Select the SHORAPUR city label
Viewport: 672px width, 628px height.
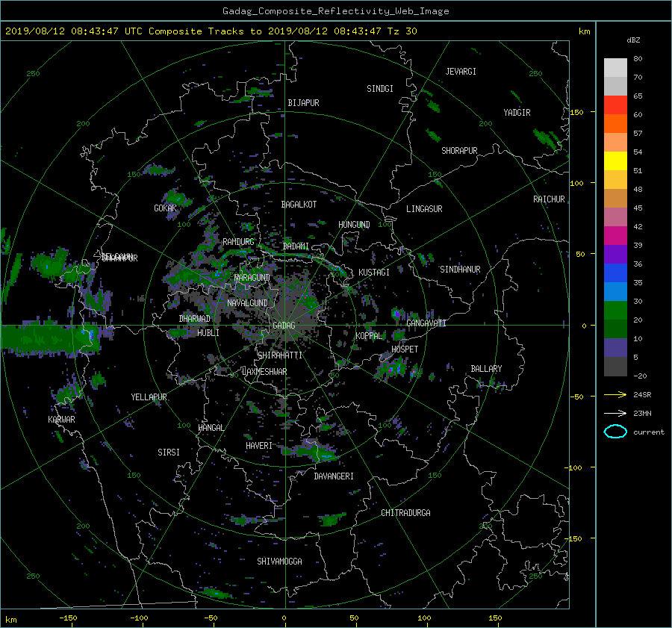coord(459,151)
